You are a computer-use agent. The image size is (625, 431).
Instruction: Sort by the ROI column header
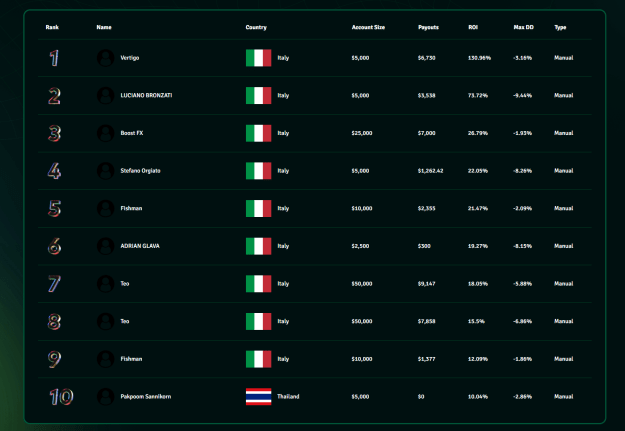click(473, 27)
